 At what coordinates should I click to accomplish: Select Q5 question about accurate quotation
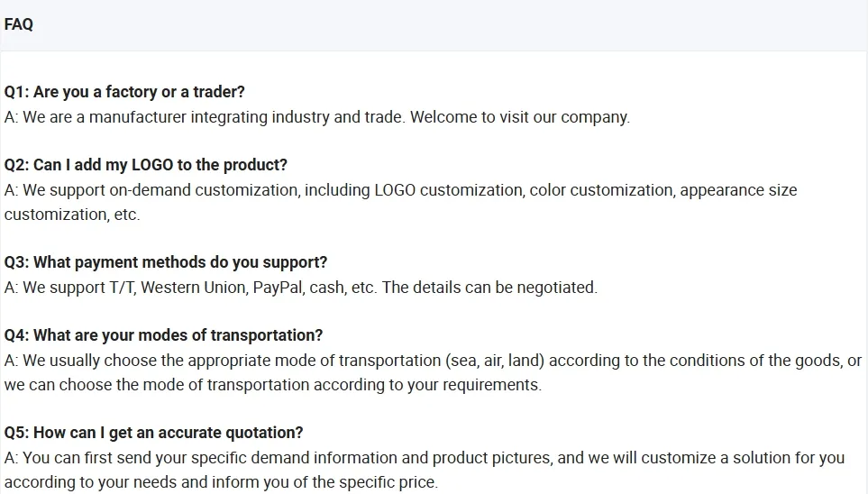(x=153, y=433)
